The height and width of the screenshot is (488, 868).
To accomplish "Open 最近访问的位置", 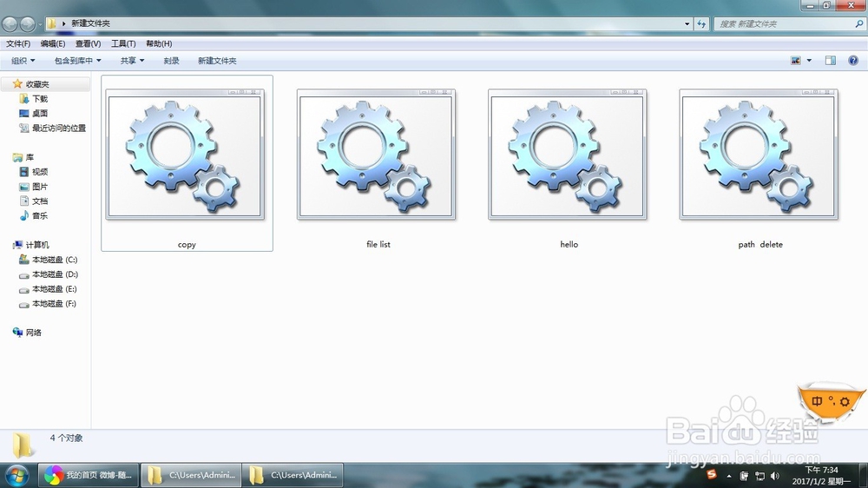I will tap(59, 128).
